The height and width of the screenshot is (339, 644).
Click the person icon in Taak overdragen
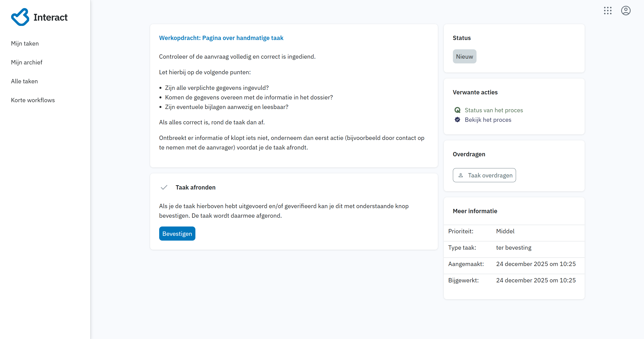tap(461, 175)
